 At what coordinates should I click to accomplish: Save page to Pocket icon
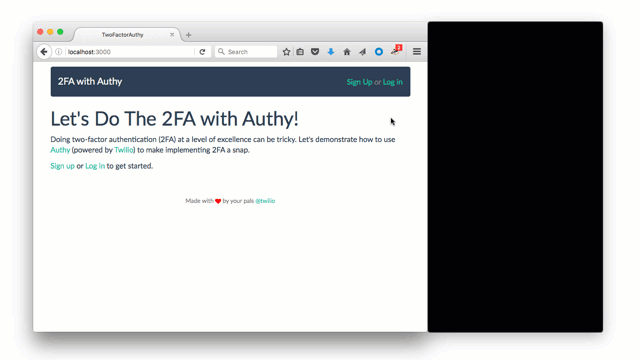pyautogui.click(x=315, y=52)
